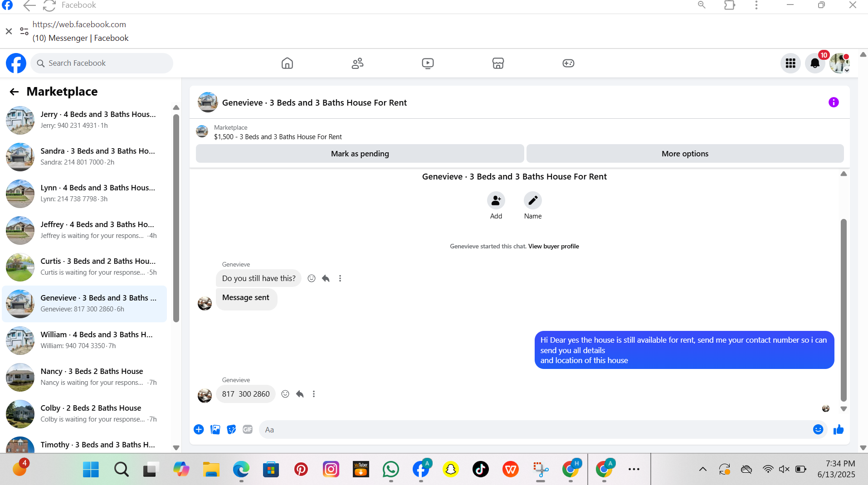Choose a GIF in composer
The width and height of the screenshot is (868, 485).
pos(248,429)
